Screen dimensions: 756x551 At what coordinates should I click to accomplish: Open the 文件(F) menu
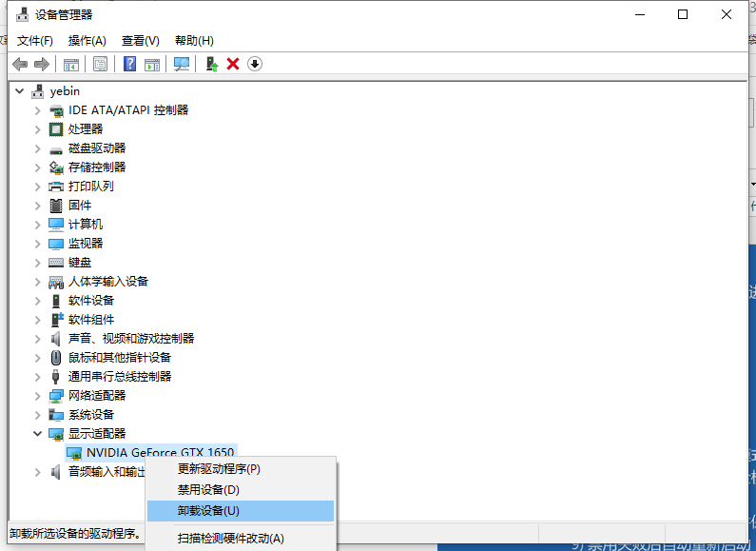pyautogui.click(x=35, y=41)
